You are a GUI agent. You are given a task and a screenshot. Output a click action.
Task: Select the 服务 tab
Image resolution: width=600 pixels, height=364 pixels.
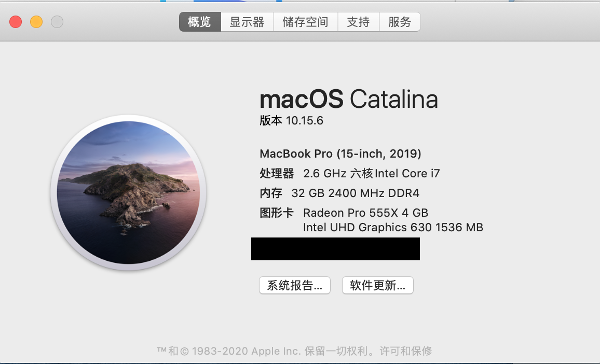(400, 22)
